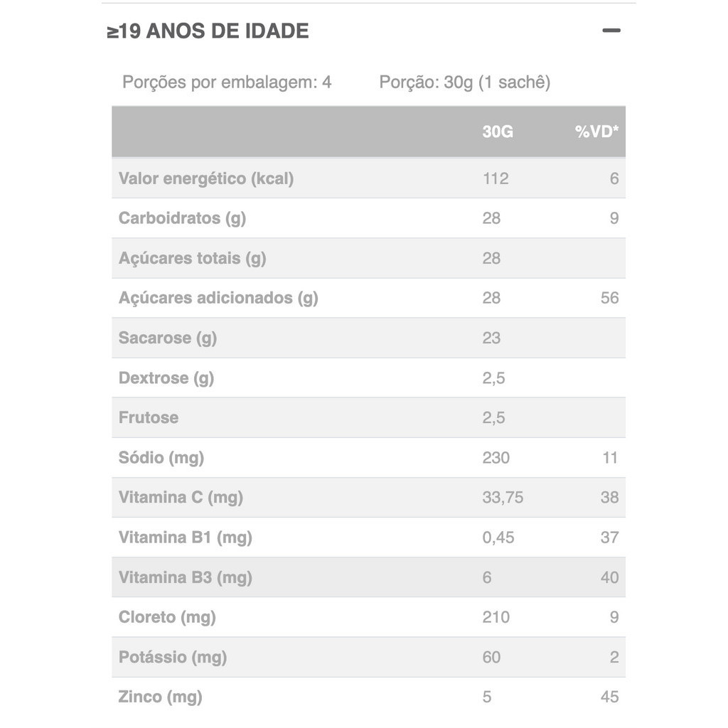Image resolution: width=728 pixels, height=728 pixels.
Task: Select the Vitamina B3 (mg) row label
Action: 186,577
